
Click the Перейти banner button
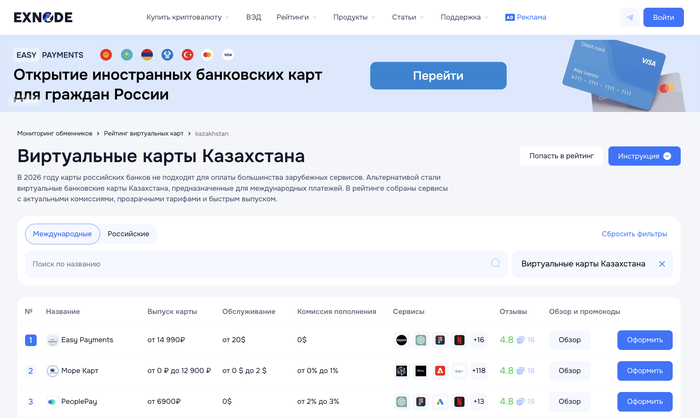pyautogui.click(x=438, y=75)
